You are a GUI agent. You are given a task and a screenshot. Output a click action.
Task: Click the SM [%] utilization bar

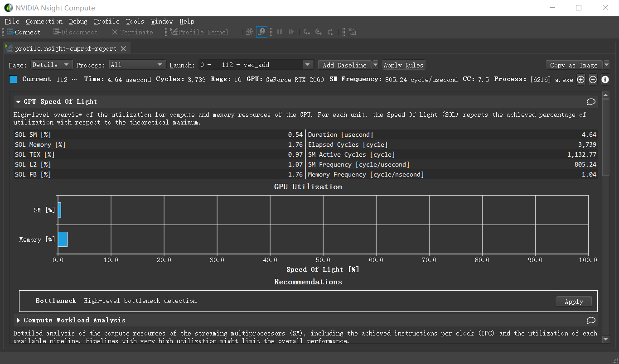pos(59,210)
